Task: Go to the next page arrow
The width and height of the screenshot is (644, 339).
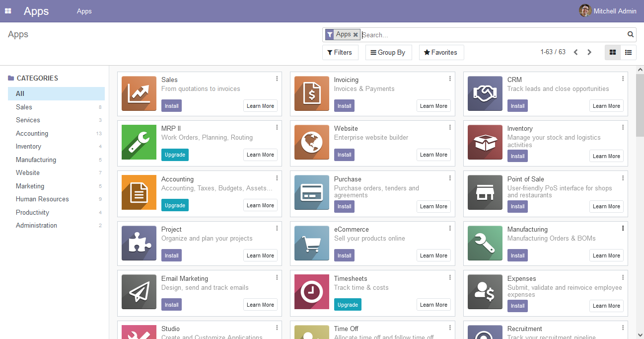Action: coord(589,52)
